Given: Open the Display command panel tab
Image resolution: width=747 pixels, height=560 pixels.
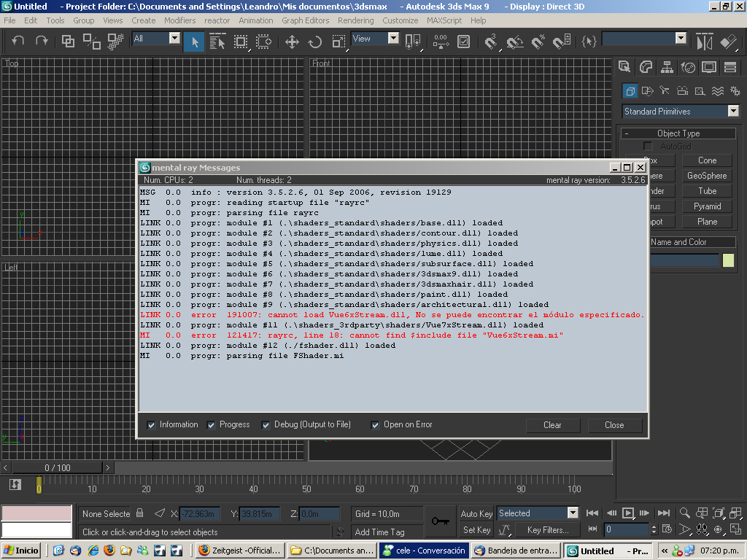Looking at the screenshot, I should coord(709,66).
